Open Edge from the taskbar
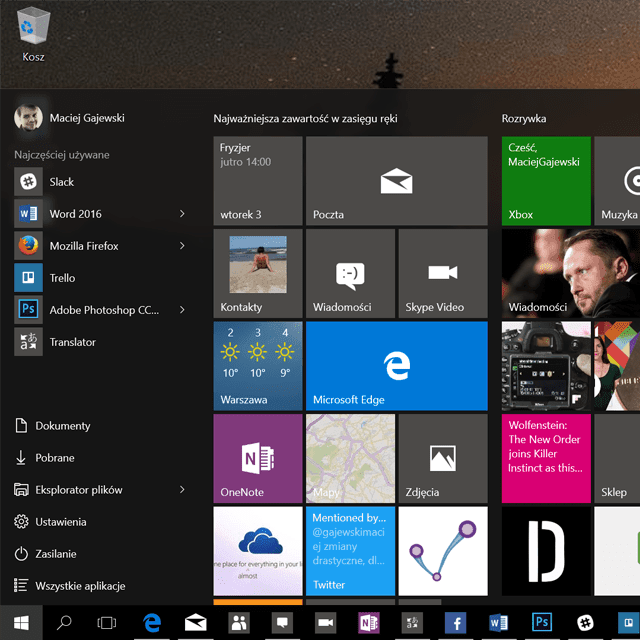The height and width of the screenshot is (640, 640). pyautogui.click(x=152, y=622)
